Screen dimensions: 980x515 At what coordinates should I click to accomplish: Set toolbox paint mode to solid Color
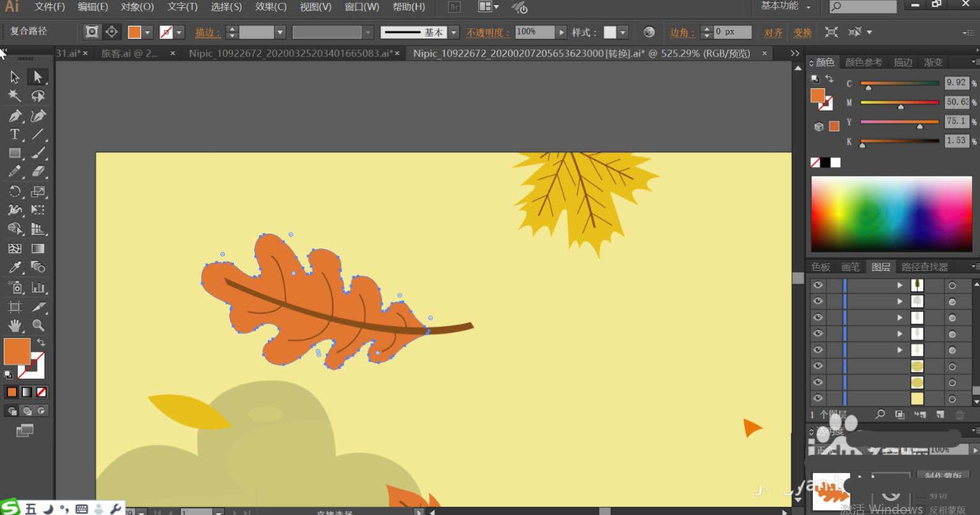click(x=12, y=392)
